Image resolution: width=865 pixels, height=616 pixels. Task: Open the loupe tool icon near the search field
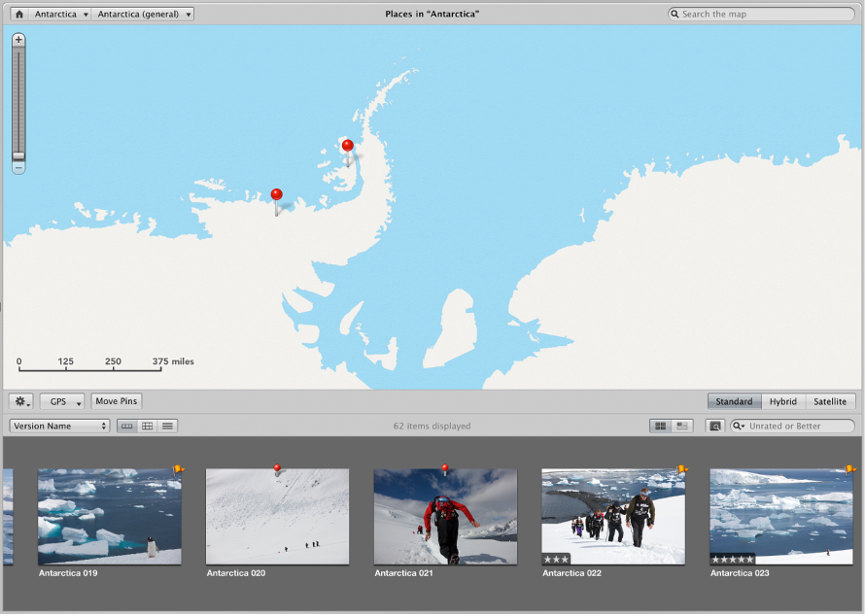tap(714, 426)
